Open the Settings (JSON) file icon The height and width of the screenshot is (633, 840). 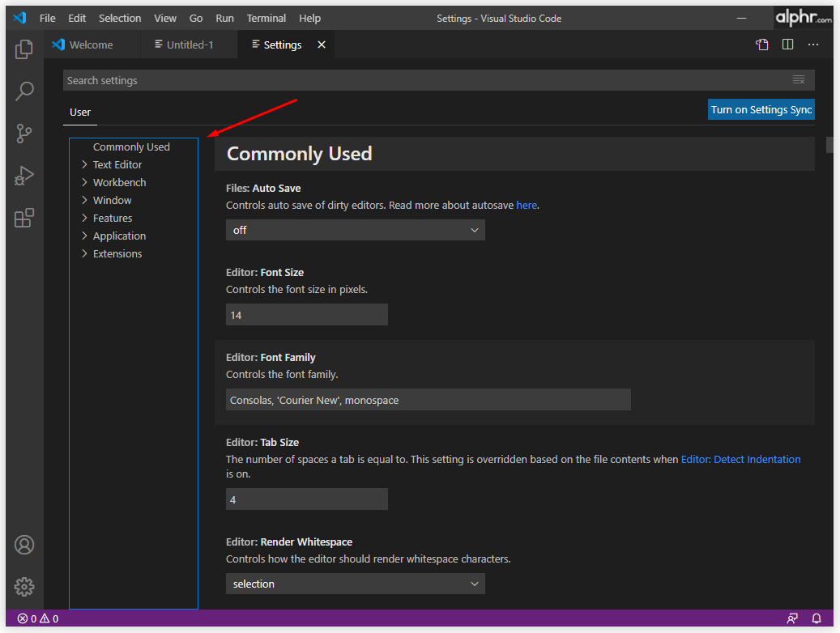[x=761, y=45]
